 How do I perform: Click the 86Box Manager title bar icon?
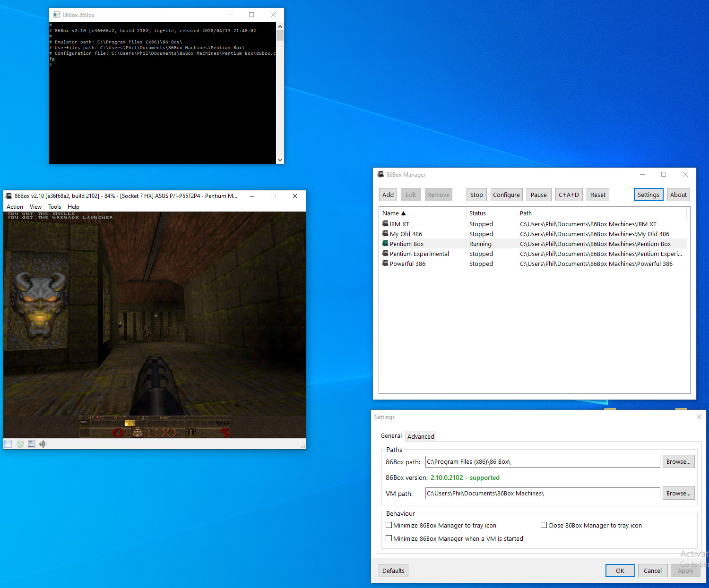click(x=380, y=174)
